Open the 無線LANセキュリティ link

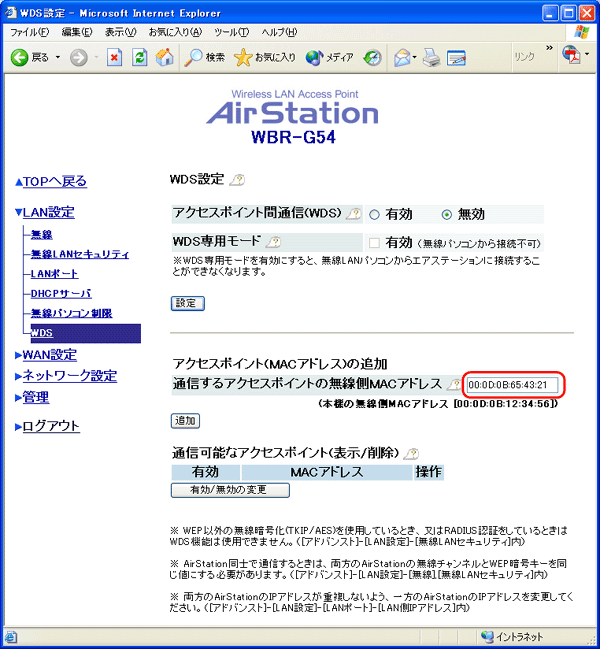[80, 254]
